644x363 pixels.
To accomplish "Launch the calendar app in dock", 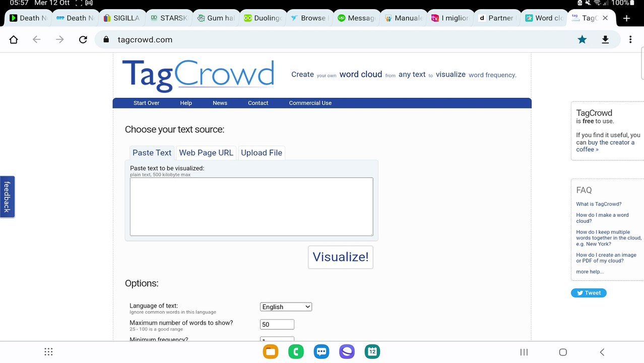I will click(x=372, y=351).
